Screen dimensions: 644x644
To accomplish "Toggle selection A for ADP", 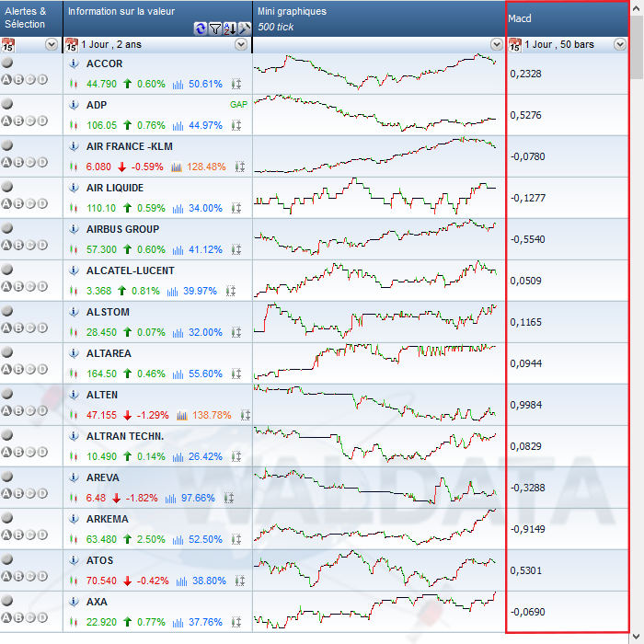I will 6,121.
